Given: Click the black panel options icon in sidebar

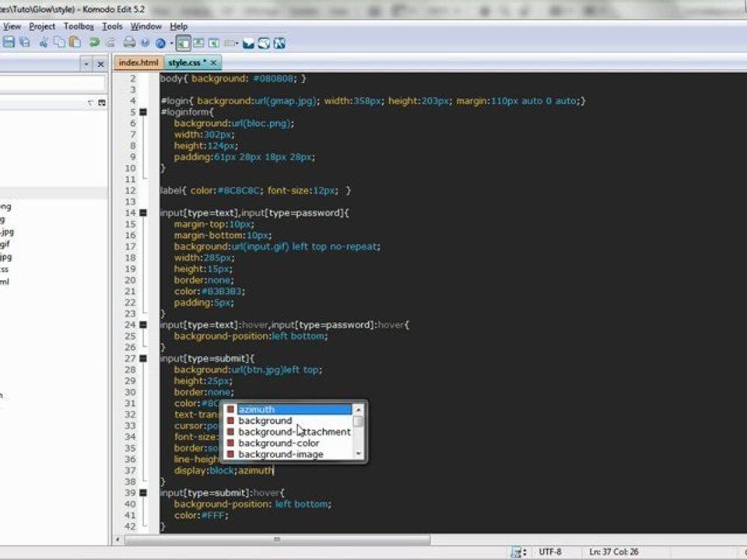Looking at the screenshot, I should (102, 103).
